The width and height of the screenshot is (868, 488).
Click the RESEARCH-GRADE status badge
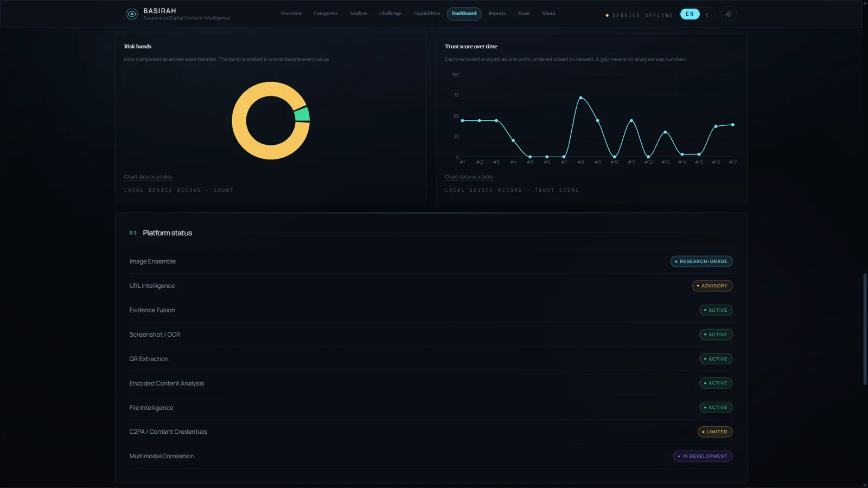click(701, 261)
